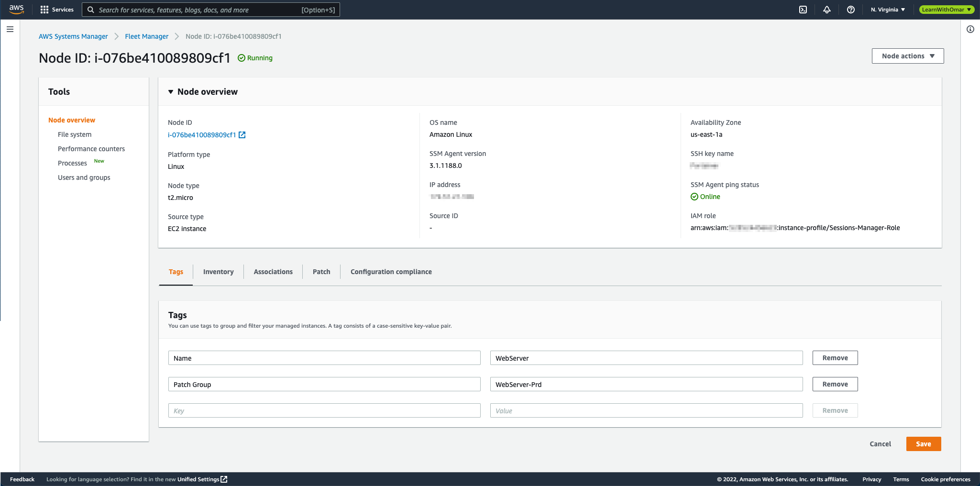This screenshot has width=980, height=486.
Task: Expand the Node actions dropdown
Action: click(x=908, y=56)
